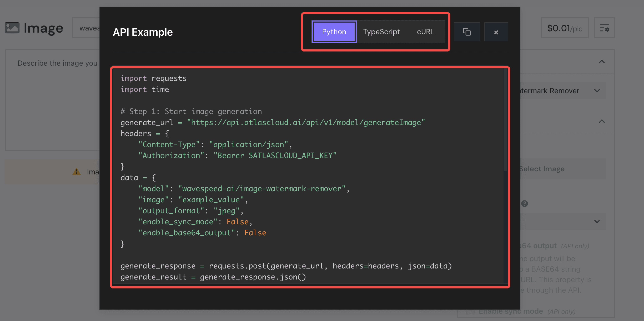Switch to the TypeScript tab
This screenshot has width=644, height=321.
381,32
